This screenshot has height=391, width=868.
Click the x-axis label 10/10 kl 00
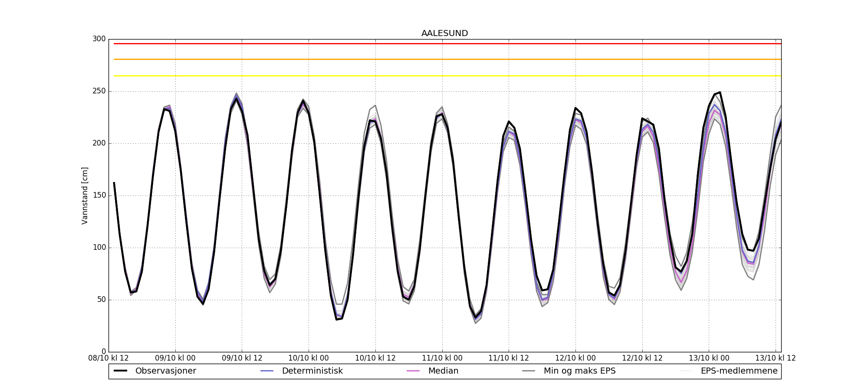click(309, 358)
